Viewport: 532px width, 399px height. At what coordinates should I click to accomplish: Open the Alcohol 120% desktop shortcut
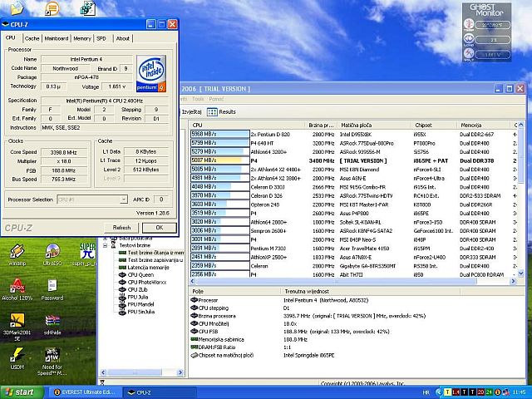click(x=17, y=284)
